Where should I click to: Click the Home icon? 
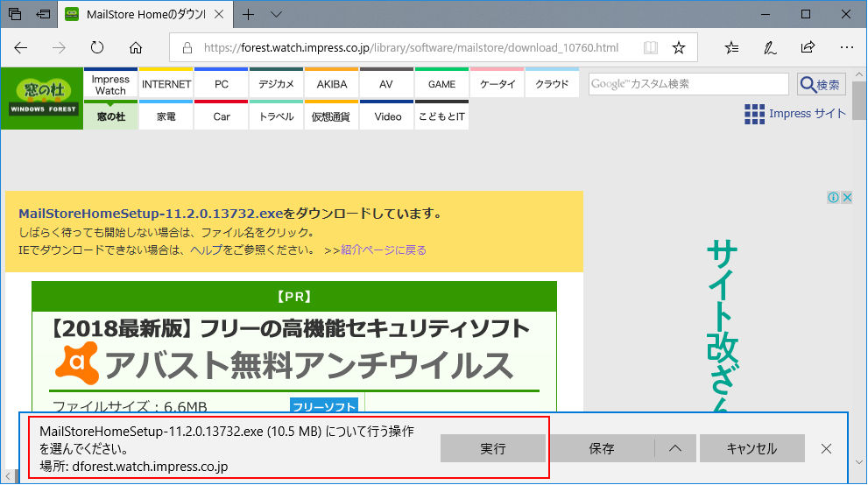click(x=136, y=47)
